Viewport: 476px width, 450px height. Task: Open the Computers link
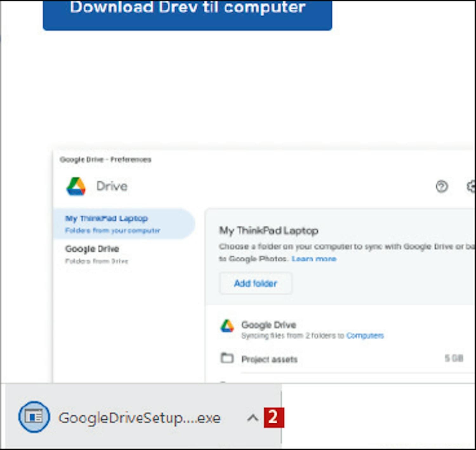[x=365, y=336]
